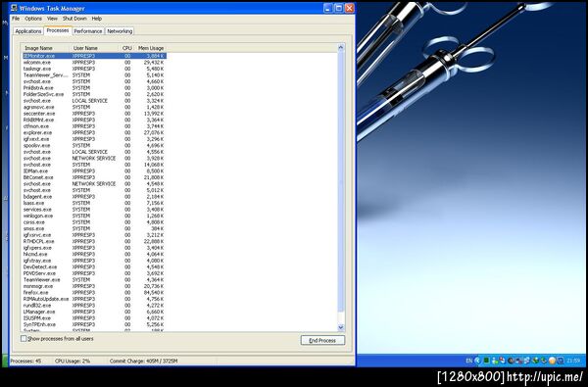
Task: Click the green square tray icon
Action: click(486, 361)
